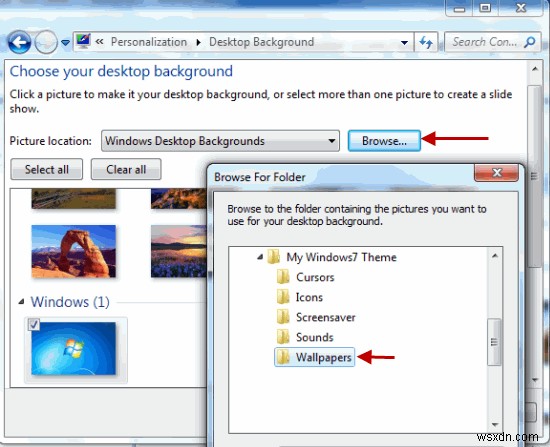This screenshot has height=447, width=550.
Task: Select the Screensaver folder
Action: coord(326,317)
